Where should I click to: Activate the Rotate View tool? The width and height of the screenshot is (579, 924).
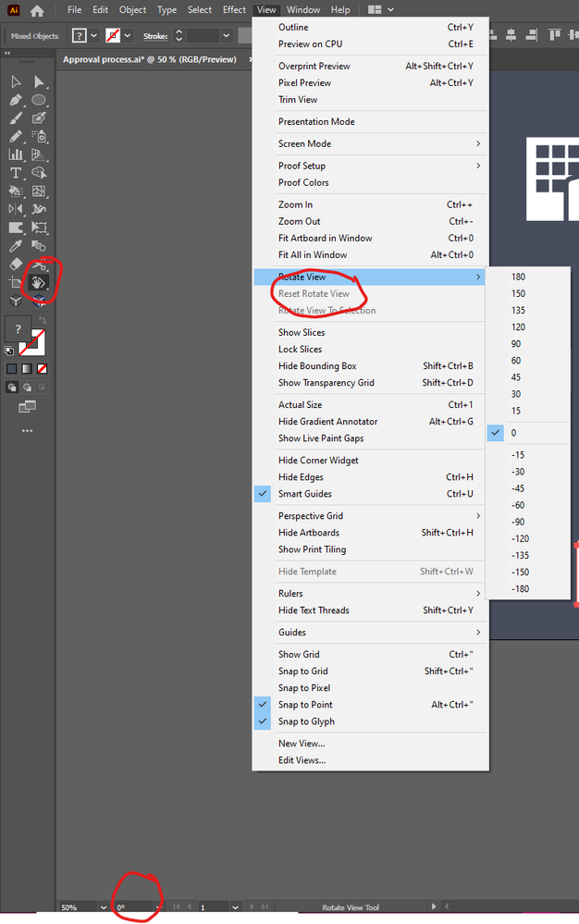point(38,282)
